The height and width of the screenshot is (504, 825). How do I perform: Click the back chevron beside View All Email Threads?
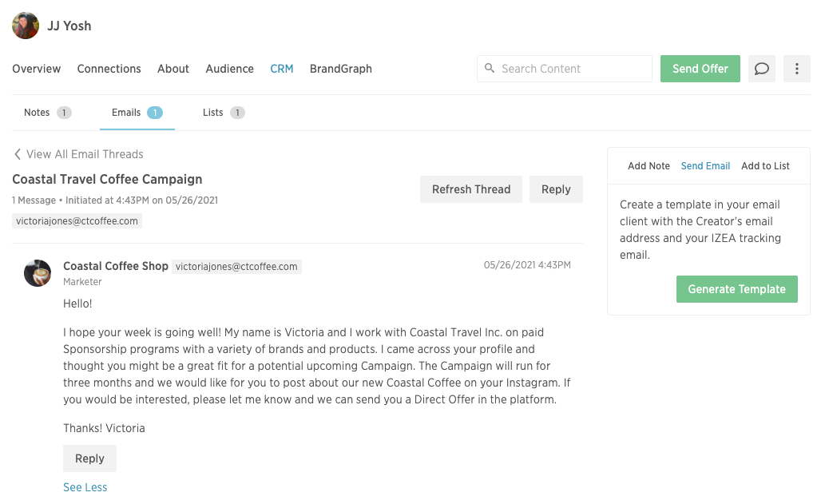tap(18, 154)
